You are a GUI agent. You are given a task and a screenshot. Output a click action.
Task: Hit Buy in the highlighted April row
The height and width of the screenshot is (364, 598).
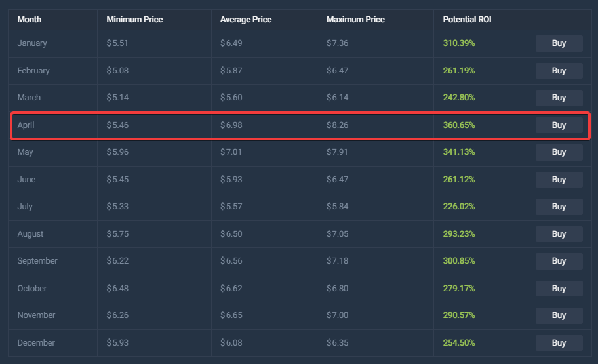click(559, 125)
